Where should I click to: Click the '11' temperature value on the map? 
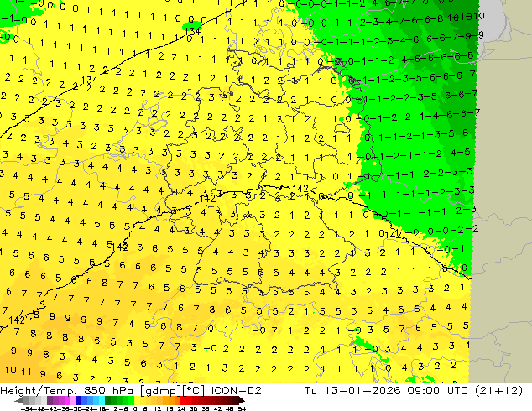click(x=27, y=372)
